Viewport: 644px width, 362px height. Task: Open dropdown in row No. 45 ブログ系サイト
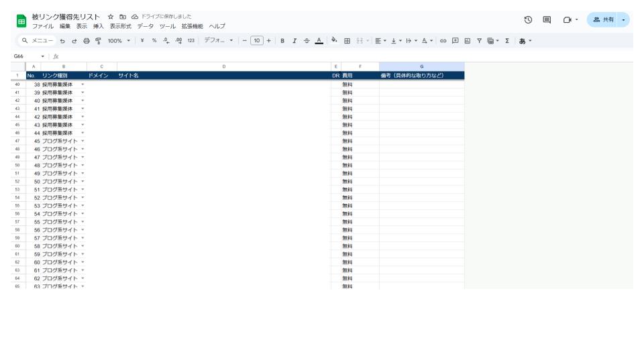tap(83, 141)
